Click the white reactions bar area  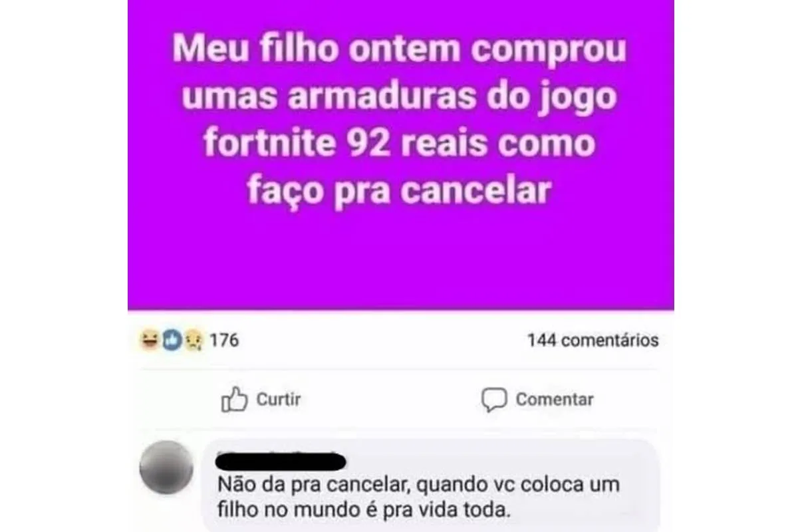[x=401, y=340]
